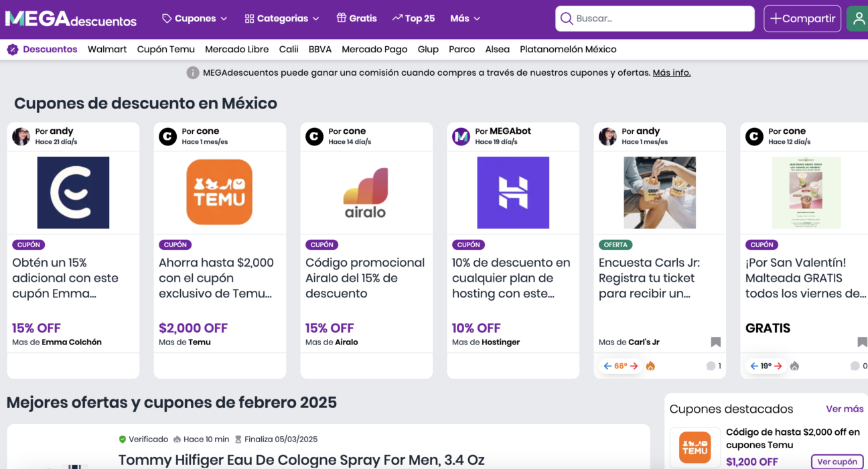Expand the Categorias dropdown menu
The image size is (868, 469).
[x=282, y=19]
